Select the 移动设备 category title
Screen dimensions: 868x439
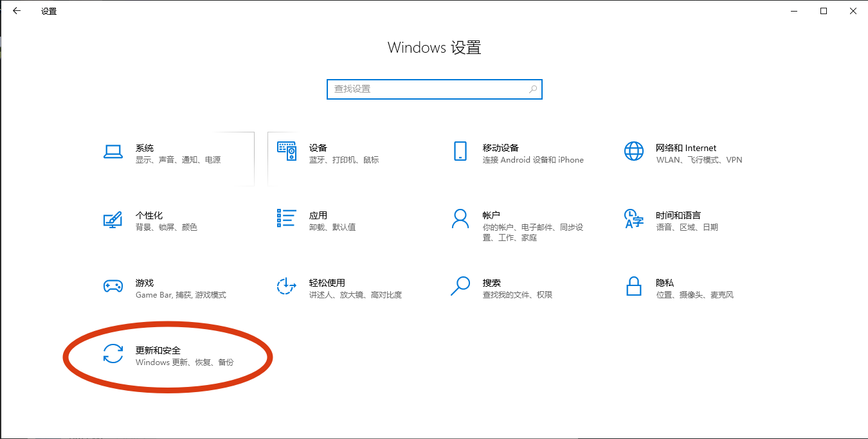click(x=501, y=148)
